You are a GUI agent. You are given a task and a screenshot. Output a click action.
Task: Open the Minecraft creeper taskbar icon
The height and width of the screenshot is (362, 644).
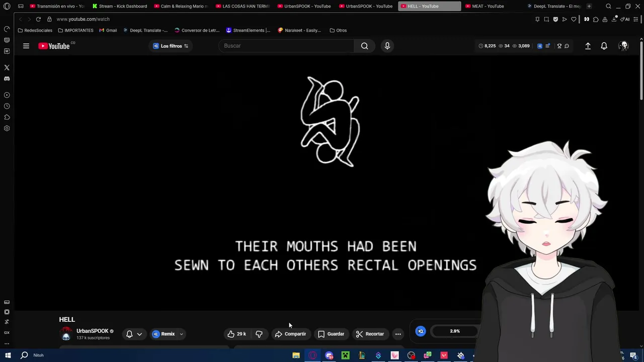click(345, 355)
